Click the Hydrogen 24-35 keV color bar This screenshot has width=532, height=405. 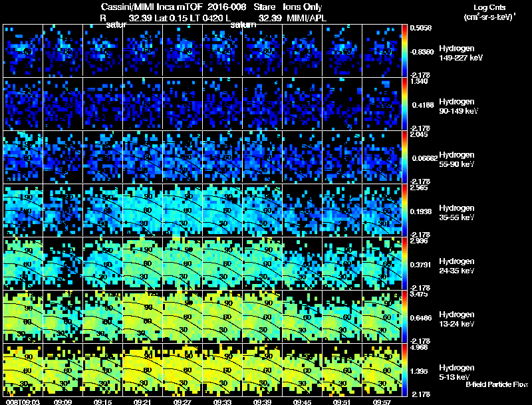[404, 263]
